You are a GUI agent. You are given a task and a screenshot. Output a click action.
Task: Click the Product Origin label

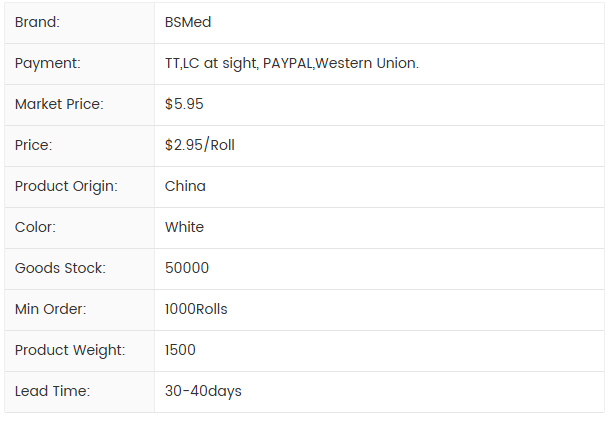66,186
